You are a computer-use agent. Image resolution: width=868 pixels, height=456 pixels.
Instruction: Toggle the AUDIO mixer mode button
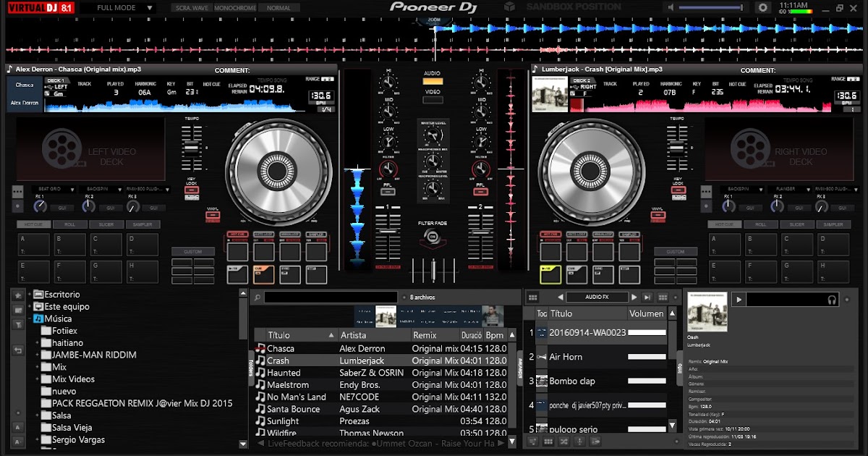(433, 81)
